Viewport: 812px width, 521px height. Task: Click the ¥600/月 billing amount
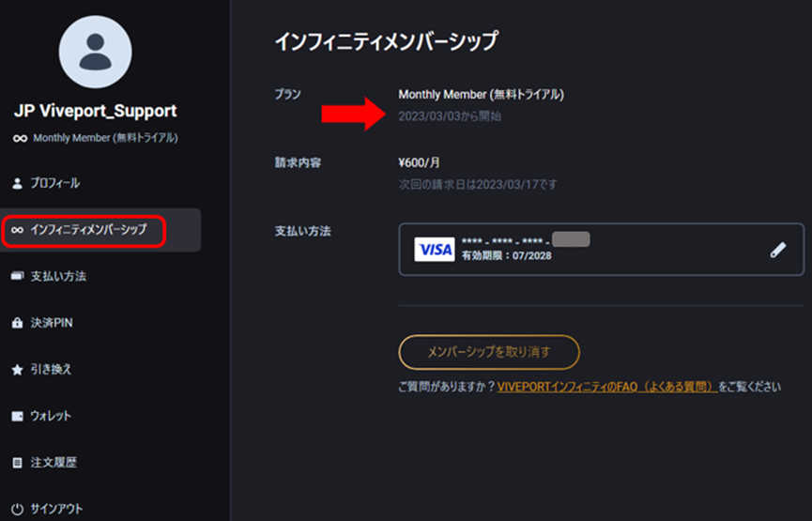click(419, 163)
